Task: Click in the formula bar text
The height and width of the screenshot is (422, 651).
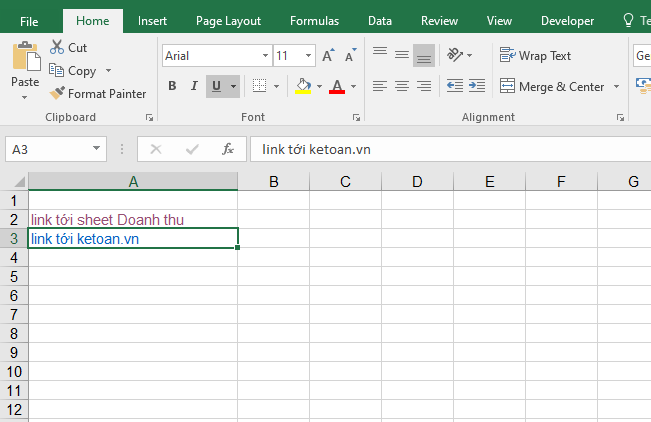Action: 316,150
